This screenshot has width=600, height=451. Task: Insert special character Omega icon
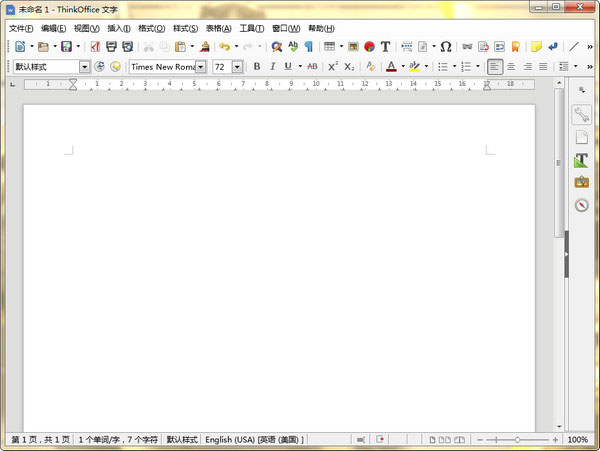coord(446,47)
